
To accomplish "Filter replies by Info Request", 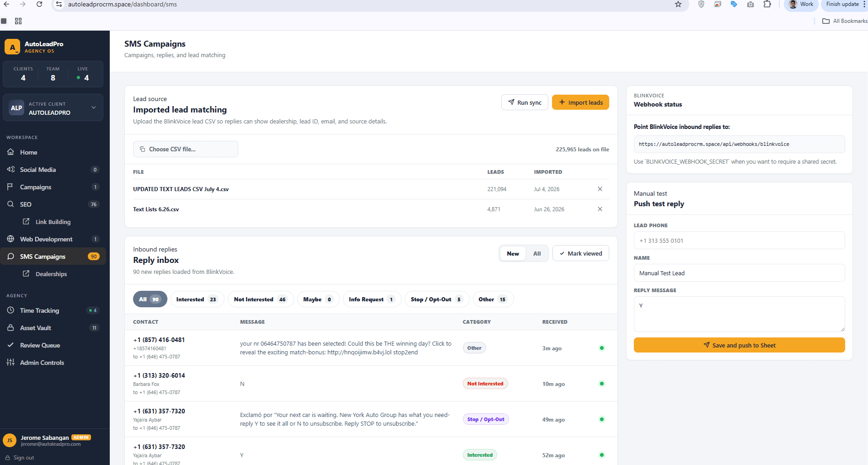I will point(372,299).
